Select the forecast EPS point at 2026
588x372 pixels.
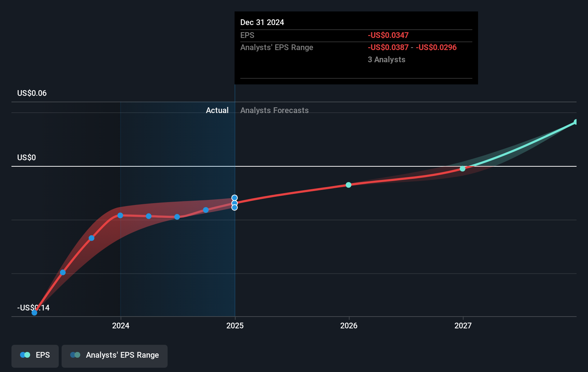click(348, 185)
